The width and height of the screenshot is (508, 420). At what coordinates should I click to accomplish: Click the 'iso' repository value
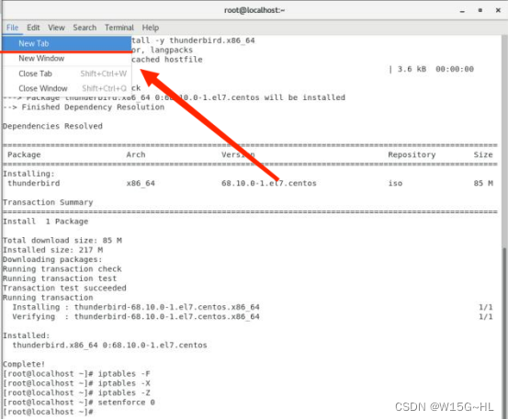point(395,183)
